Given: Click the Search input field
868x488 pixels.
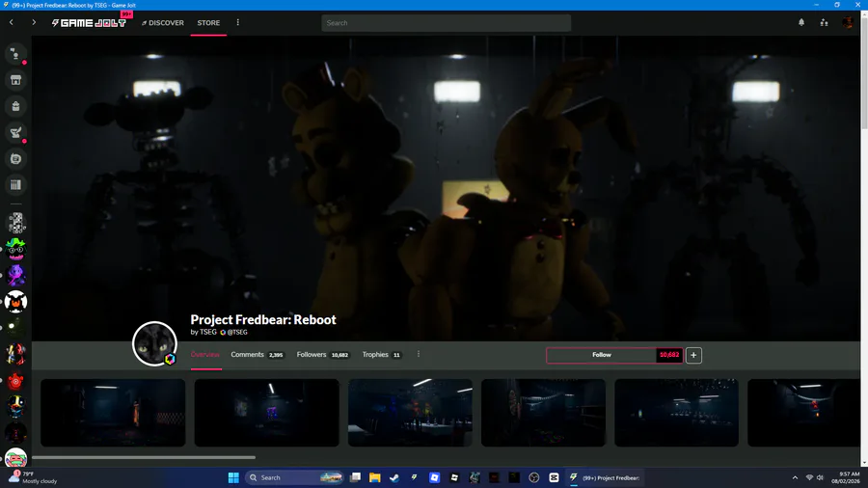Looking at the screenshot, I should click(x=447, y=23).
